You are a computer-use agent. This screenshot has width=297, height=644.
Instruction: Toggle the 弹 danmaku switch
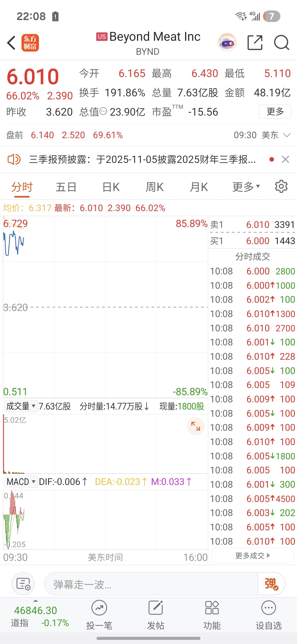click(x=271, y=584)
